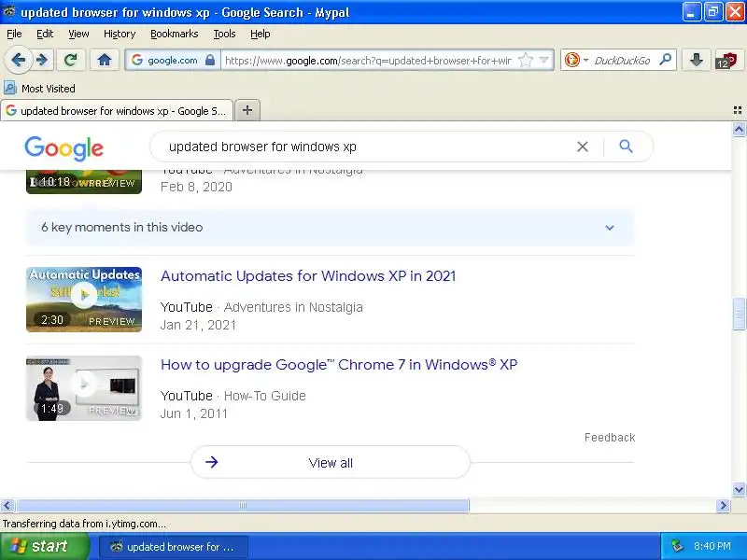
Task: Reload the current page
Action: 71,61
